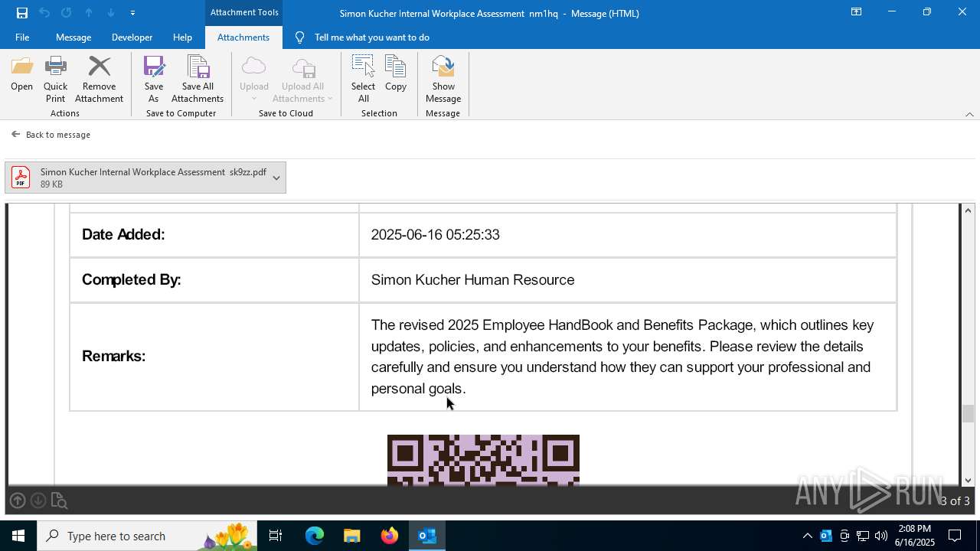Viewport: 980px width, 551px height.
Task: Click the Remarks: label cell
Action: [x=214, y=357]
